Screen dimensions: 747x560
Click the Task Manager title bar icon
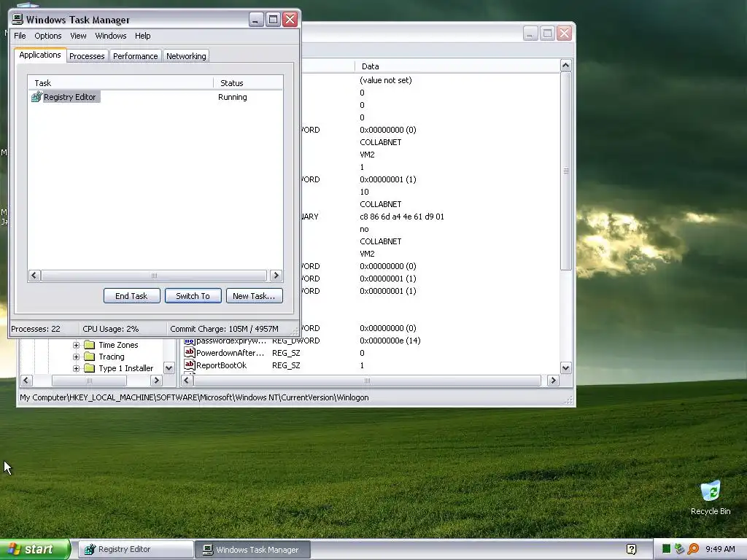coord(18,19)
